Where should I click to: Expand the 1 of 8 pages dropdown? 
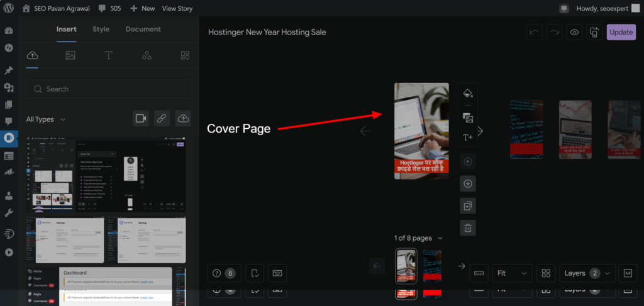coord(418,238)
